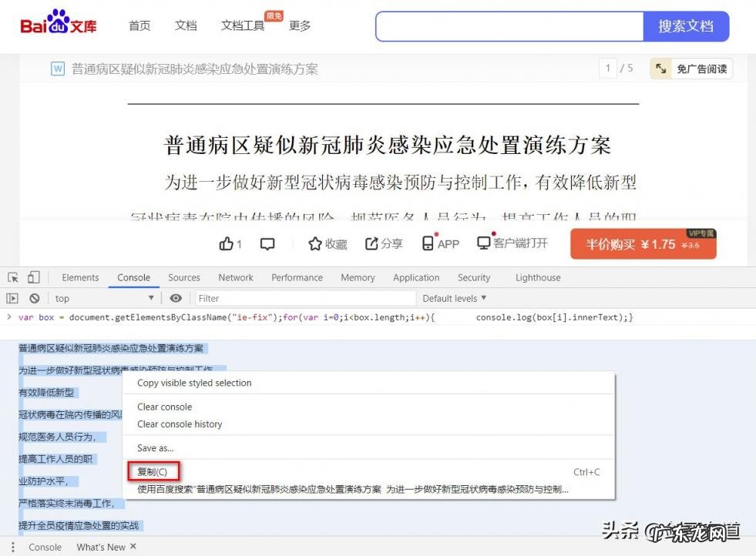Click inside the document search input field

coord(509,25)
